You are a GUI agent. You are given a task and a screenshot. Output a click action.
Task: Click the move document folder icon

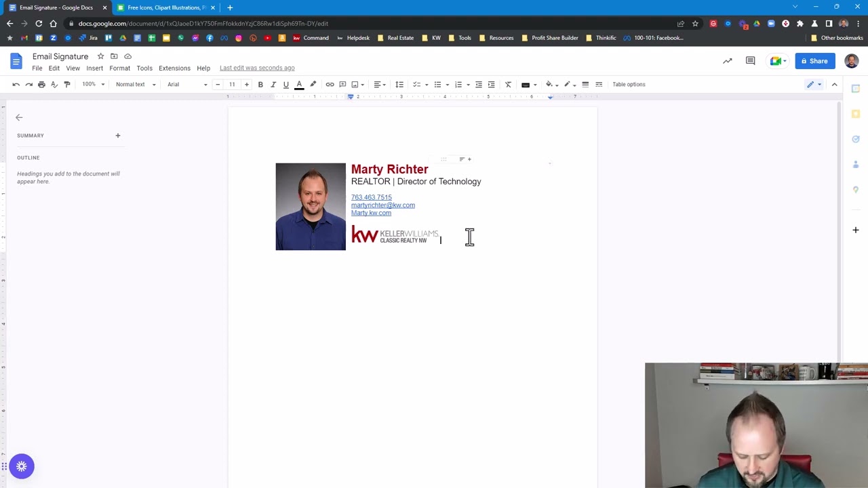[x=114, y=56]
